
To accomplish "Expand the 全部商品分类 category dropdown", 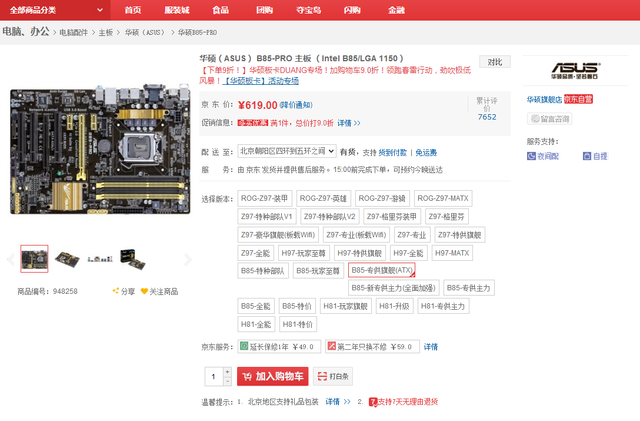I will coord(55,10).
